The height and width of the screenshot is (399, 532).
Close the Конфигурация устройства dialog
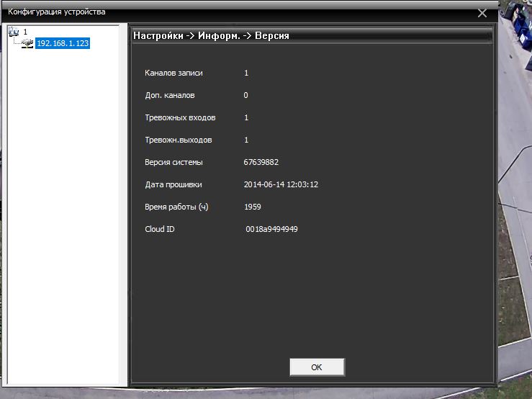[482, 13]
